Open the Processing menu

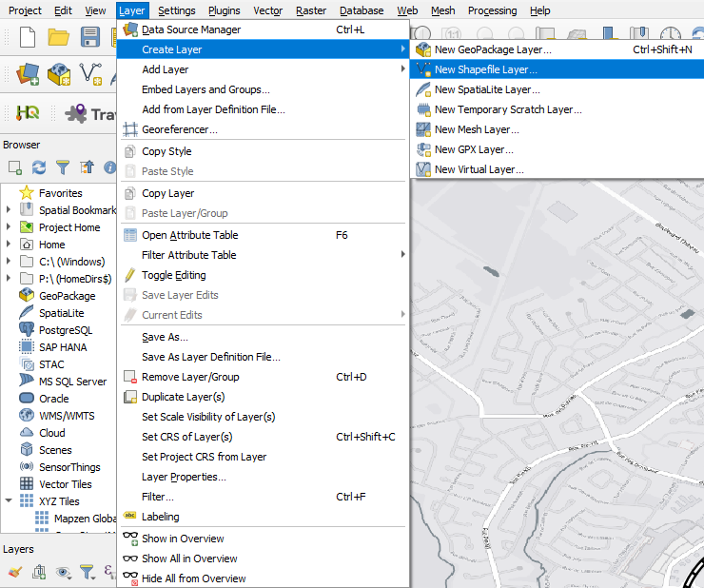click(492, 10)
